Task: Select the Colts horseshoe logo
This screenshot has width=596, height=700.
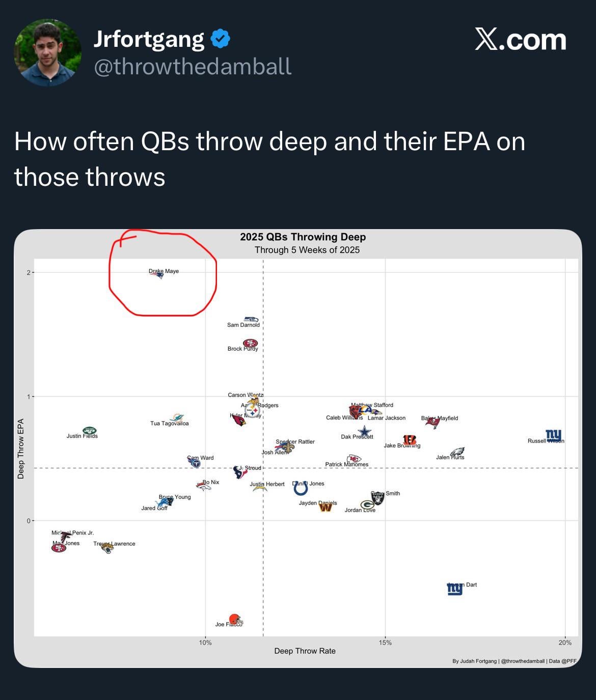Action: (301, 489)
